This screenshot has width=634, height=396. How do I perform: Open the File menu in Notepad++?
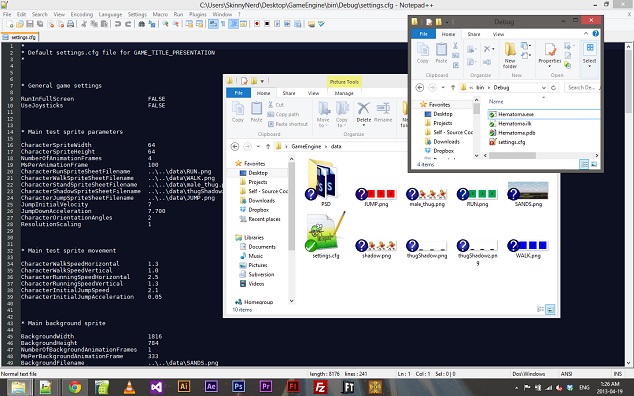coord(7,14)
